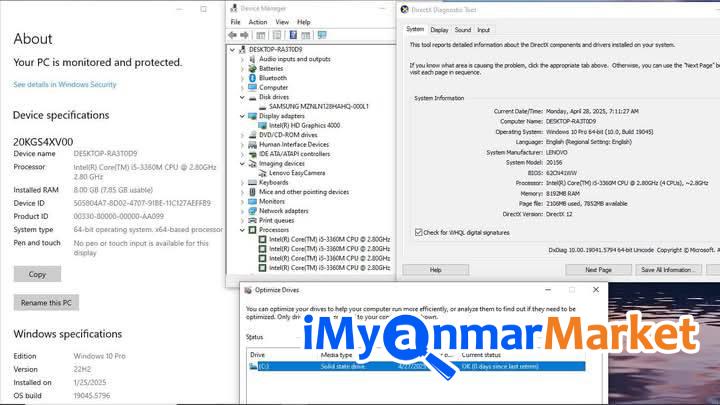The image size is (720, 405).
Task: Click the Bluetooth device category icon
Action: (x=252, y=78)
